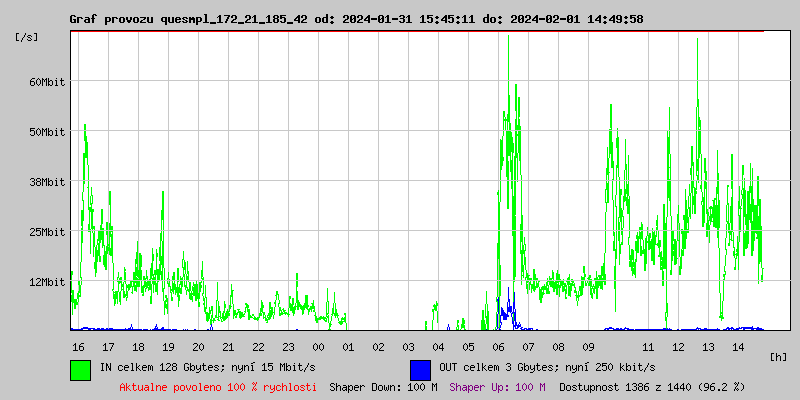Viewport: 800px width, 400px height.
Task: Click the green IN traffic legend swatch
Action: point(80,369)
